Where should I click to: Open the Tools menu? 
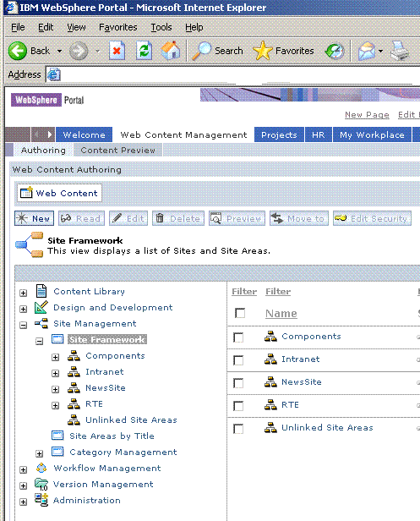[x=161, y=27]
